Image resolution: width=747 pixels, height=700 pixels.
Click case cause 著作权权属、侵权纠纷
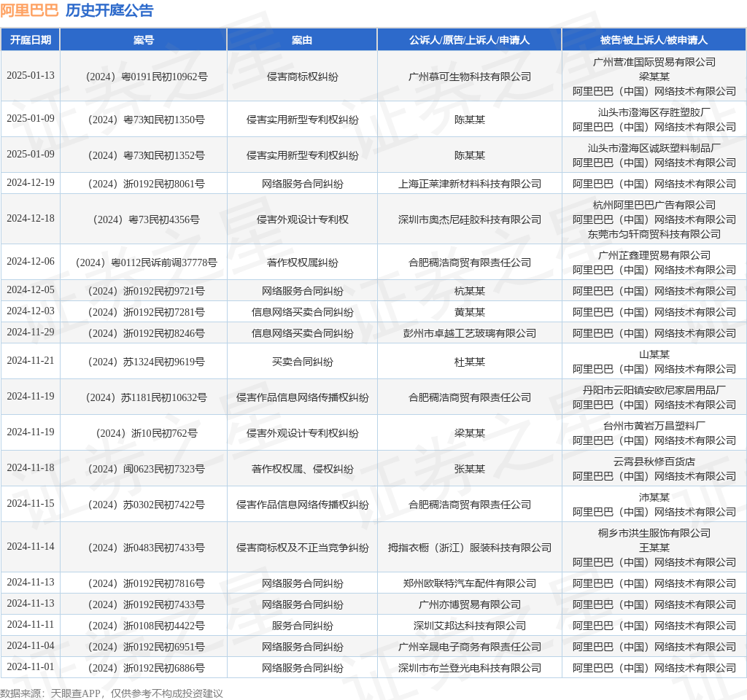tap(302, 469)
